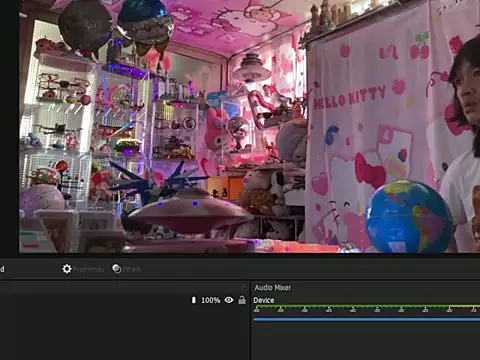Click the Device audio level meter
Viewport: 480px width, 360px height.
tap(367, 309)
